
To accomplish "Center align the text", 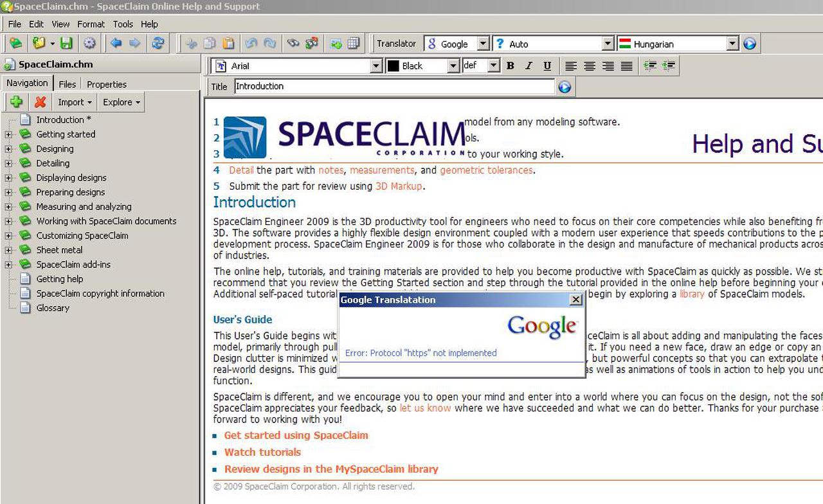I will tap(590, 66).
